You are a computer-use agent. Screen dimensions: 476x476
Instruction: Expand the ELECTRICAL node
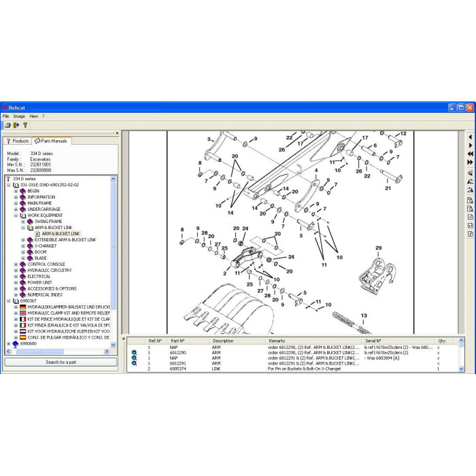coord(16,276)
